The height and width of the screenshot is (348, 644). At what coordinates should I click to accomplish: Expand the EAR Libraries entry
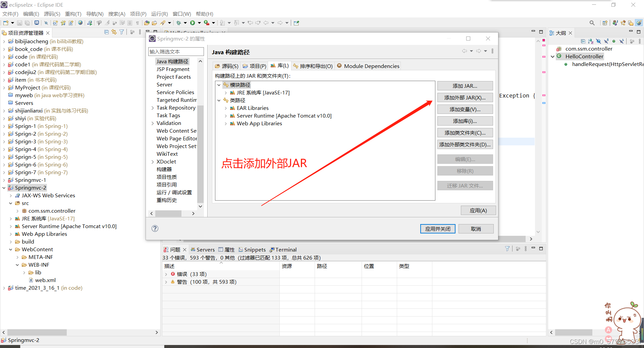(226, 108)
